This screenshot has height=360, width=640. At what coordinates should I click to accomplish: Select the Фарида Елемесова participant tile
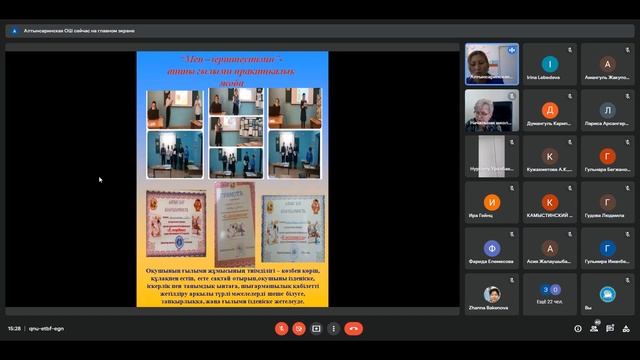(x=492, y=249)
